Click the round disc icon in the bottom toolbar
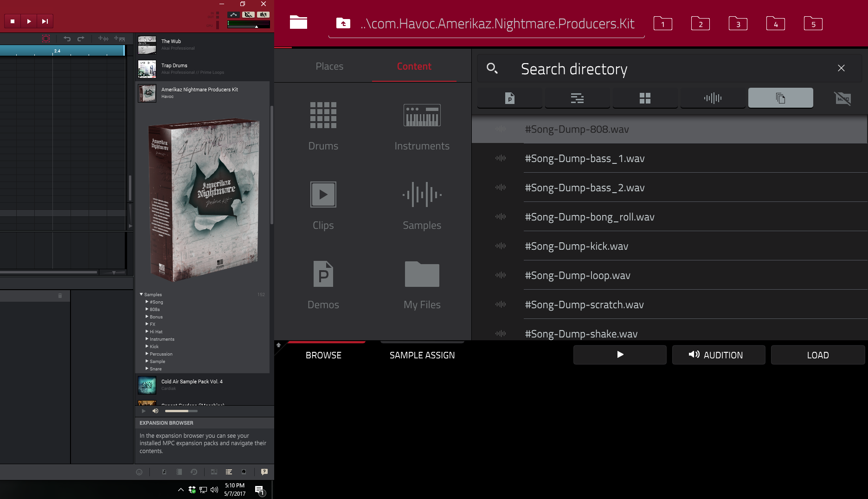The image size is (868, 499). [244, 472]
